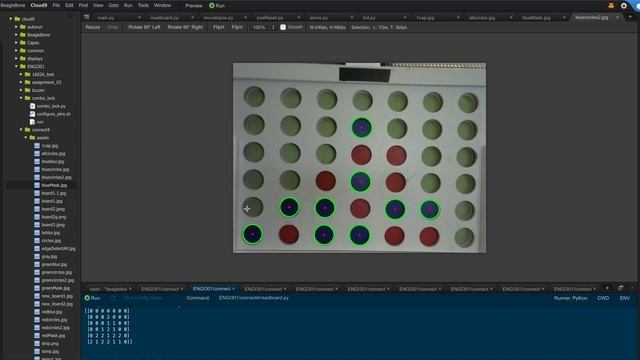The height and width of the screenshot is (360, 640).
Task: Open the Cloud9 menu
Action: [x=39, y=5]
